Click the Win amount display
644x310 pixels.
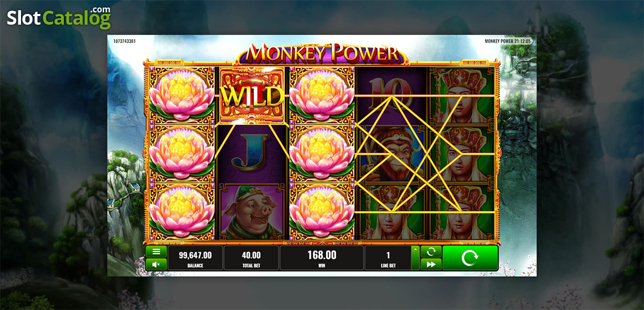coord(322,258)
